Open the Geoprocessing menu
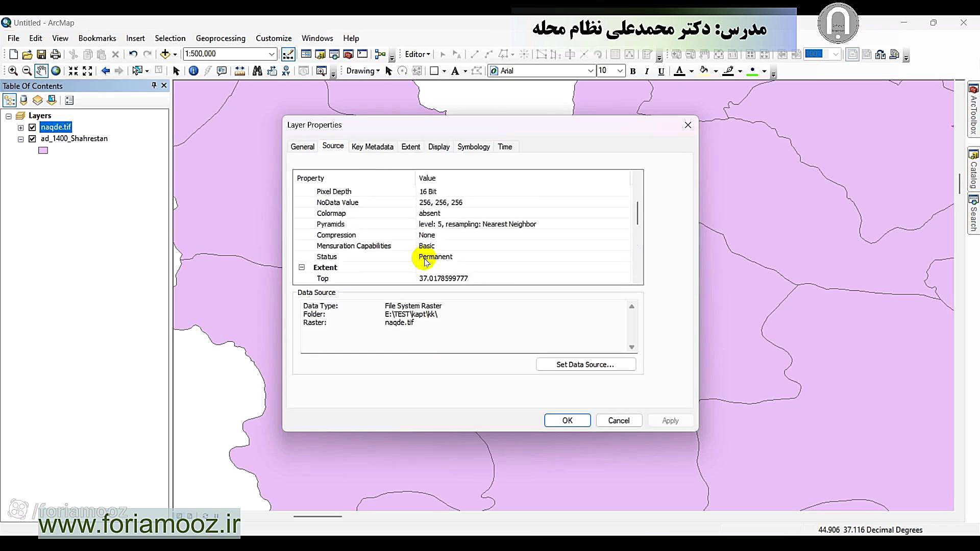 pos(220,38)
